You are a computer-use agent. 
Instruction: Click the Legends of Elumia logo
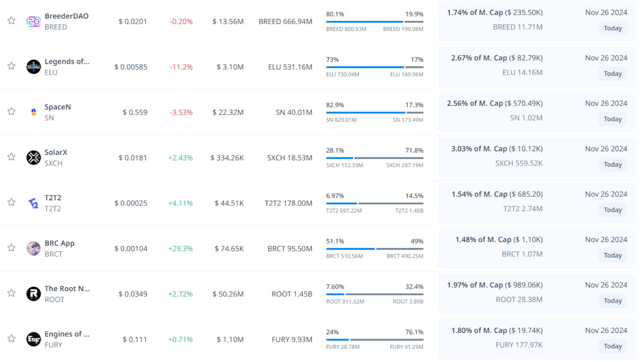tap(34, 67)
